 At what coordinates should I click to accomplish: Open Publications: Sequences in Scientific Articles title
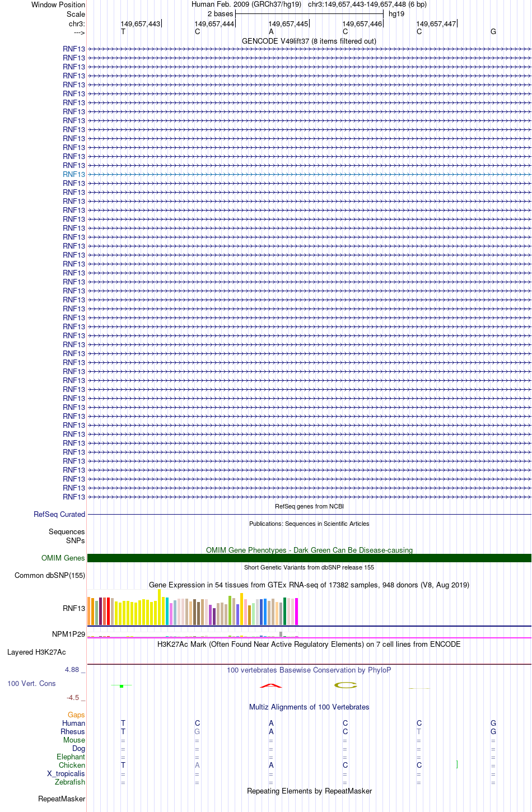[x=309, y=524]
